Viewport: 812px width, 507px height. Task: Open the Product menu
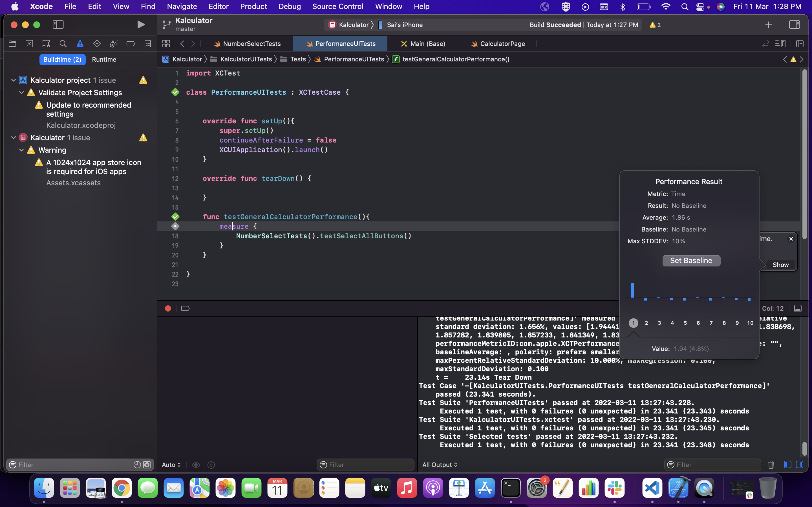point(253,6)
